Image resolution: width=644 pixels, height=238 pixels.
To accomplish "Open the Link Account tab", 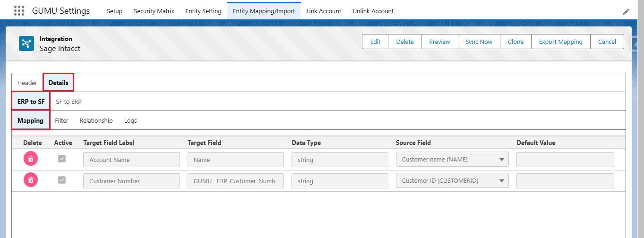I will click(x=324, y=11).
